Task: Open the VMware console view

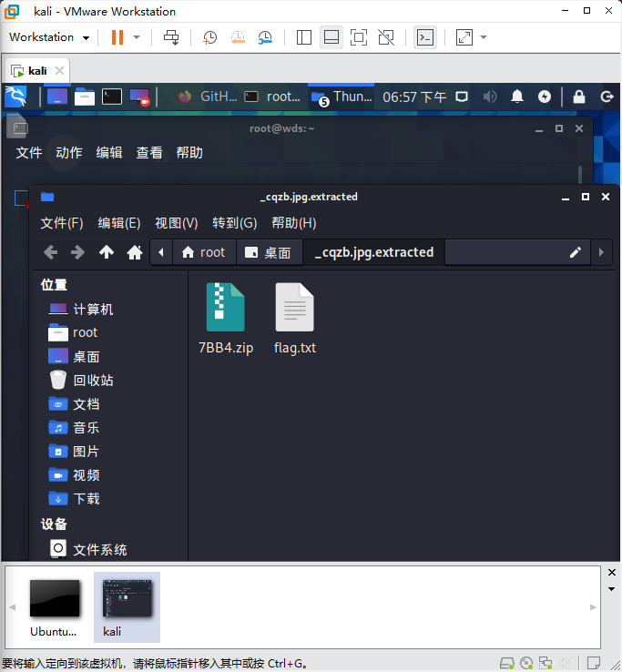Action: 424,37
